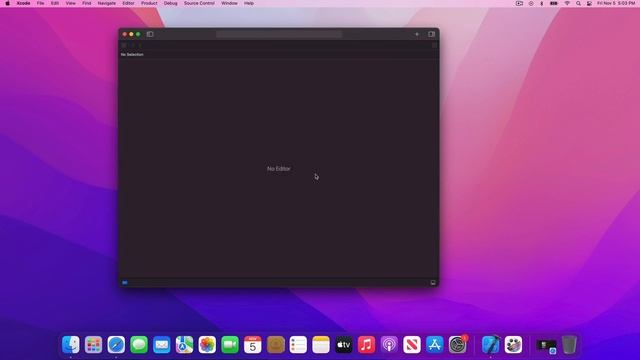Screen dimensions: 640x360
Task: Click the plus Library button in Xcode toolbar
Action: (417, 34)
